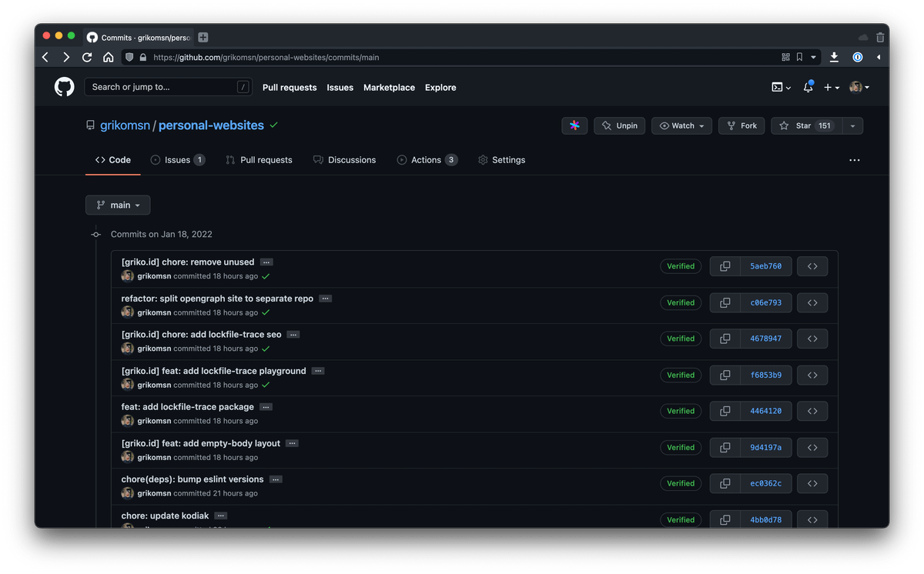Open Issues in the top navigation
The image size is (924, 574).
tap(340, 88)
